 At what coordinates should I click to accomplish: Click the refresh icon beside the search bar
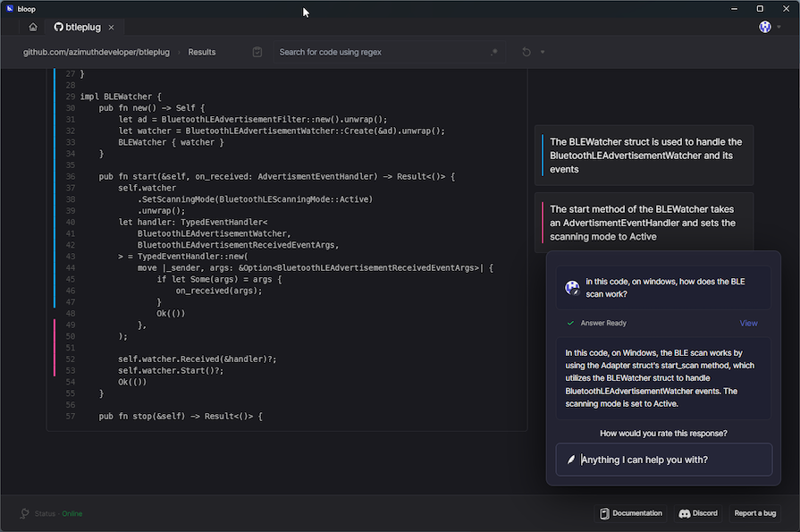pos(526,52)
